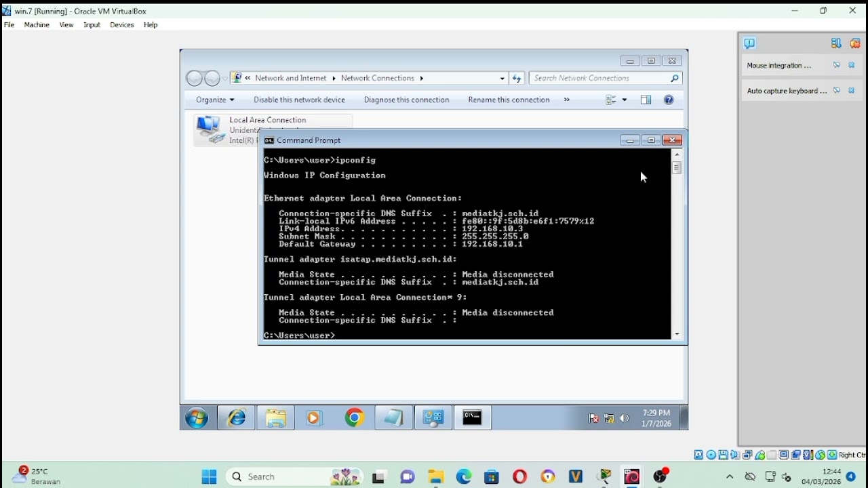The height and width of the screenshot is (488, 868).
Task: Click the optical drive status icon
Action: point(711,455)
